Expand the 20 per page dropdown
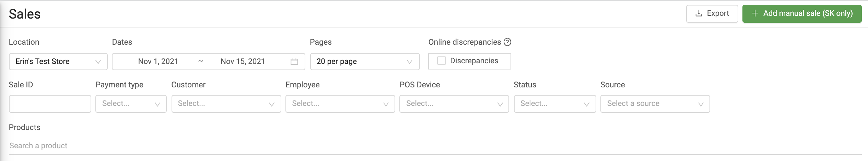Viewport: 868px width, 161px height. click(364, 62)
